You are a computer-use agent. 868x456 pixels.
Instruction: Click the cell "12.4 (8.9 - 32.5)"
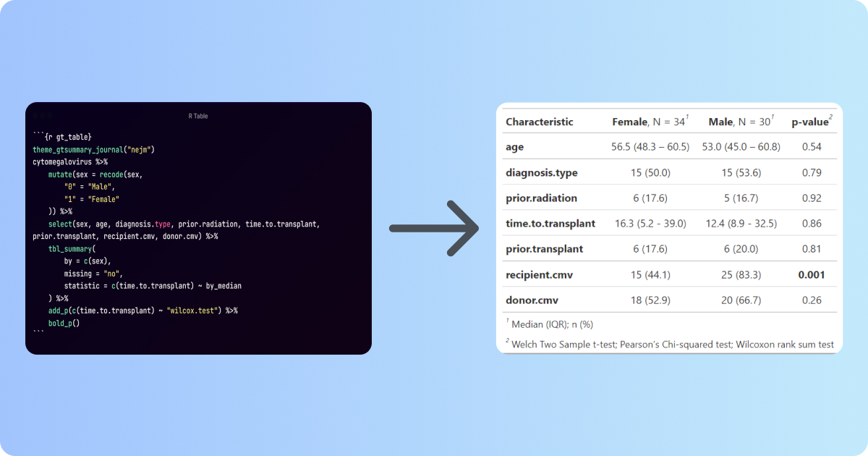[x=741, y=224]
